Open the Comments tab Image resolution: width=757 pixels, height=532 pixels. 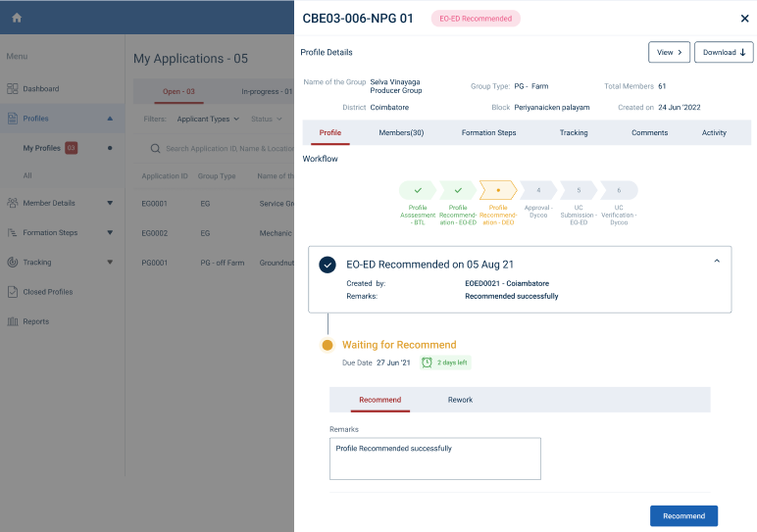pos(649,132)
